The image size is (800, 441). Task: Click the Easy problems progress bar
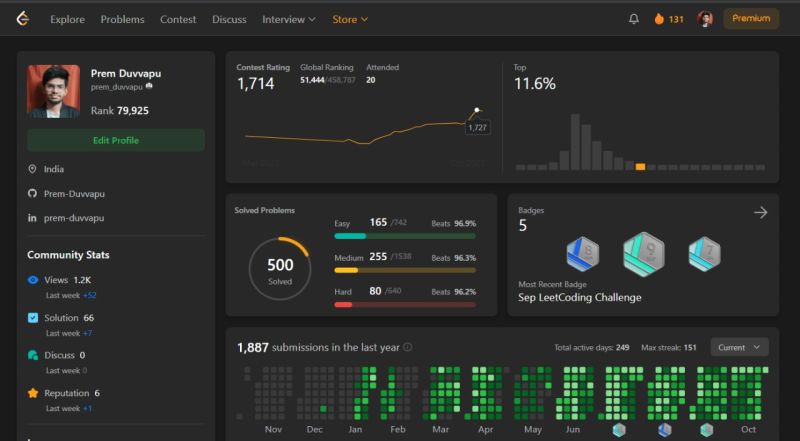coord(405,236)
